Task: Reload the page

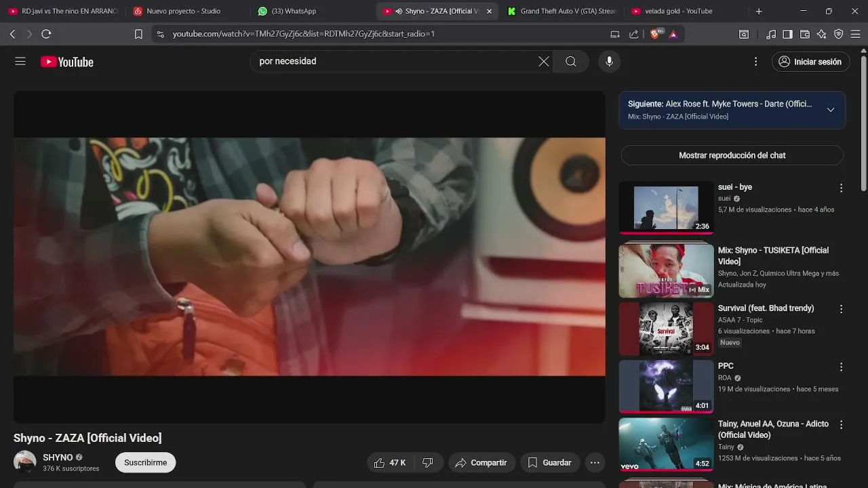Action: [46, 34]
